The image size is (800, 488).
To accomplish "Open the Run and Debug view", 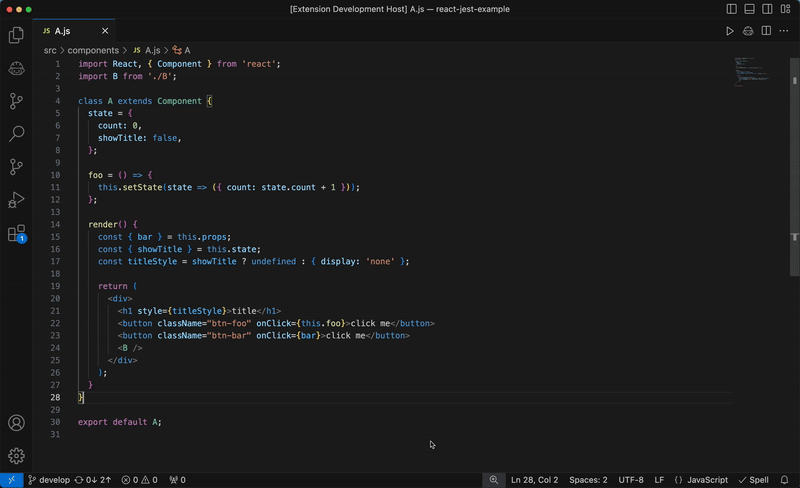I will [16, 200].
